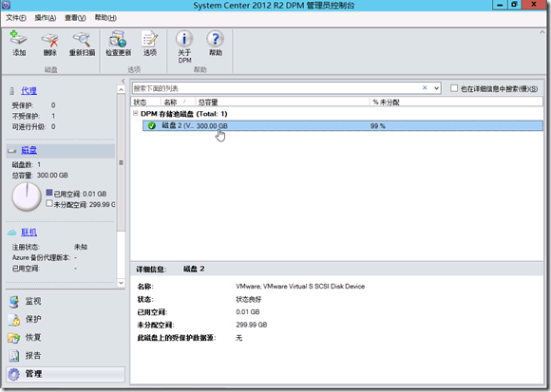The image size is (551, 392).
Task: Click the 监视 monitoring icon
Action: pos(14,302)
